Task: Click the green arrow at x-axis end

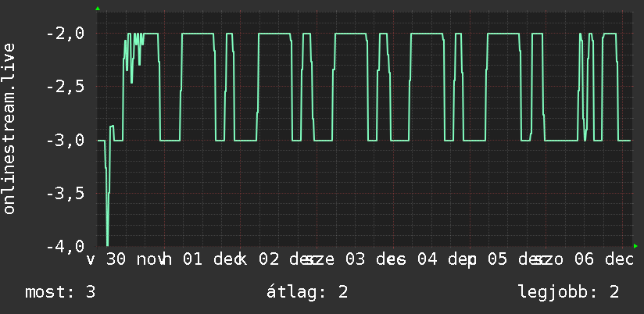Action: tap(635, 246)
